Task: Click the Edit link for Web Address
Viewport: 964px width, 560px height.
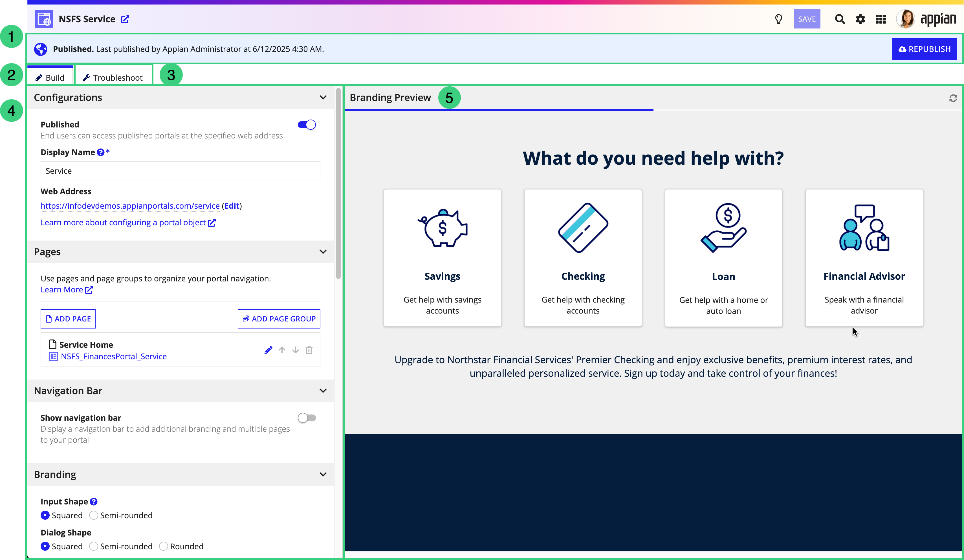Action: click(x=232, y=206)
